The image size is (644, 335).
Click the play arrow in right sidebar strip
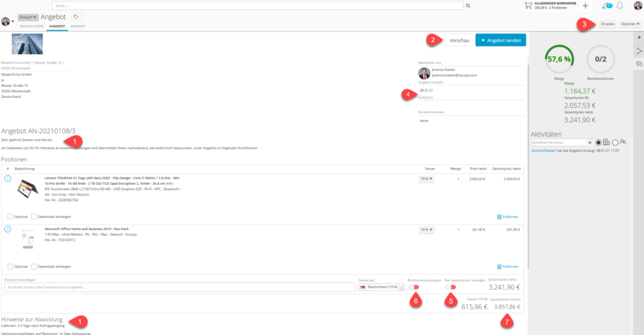(639, 37)
